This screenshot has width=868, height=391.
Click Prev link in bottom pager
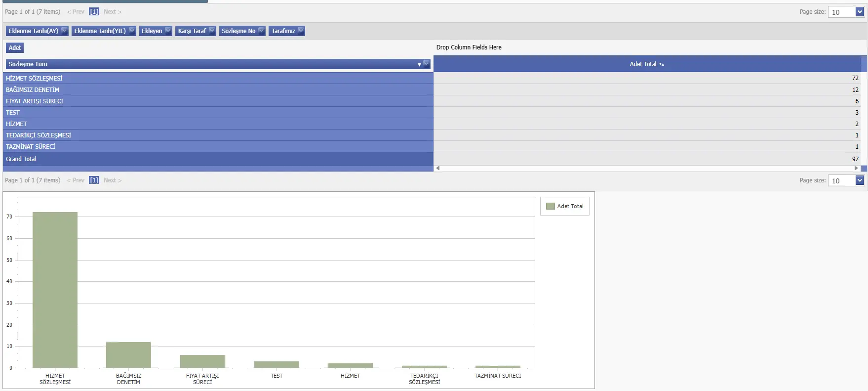tap(76, 180)
